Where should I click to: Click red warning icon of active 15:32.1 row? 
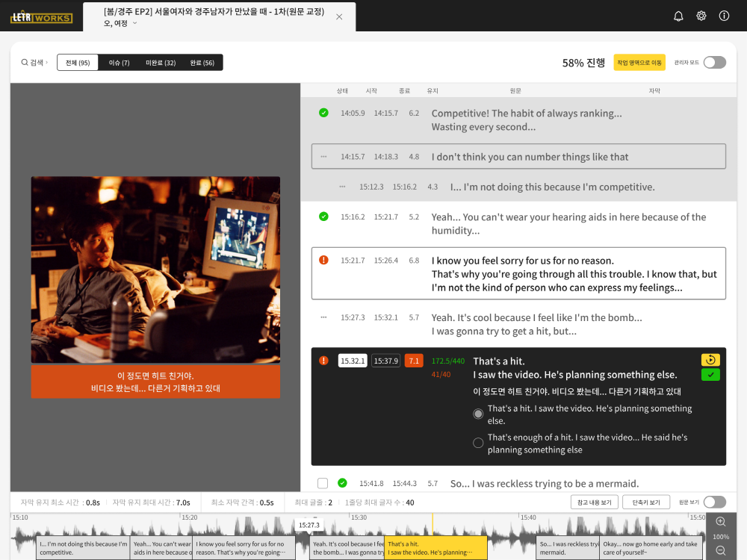coord(323,361)
